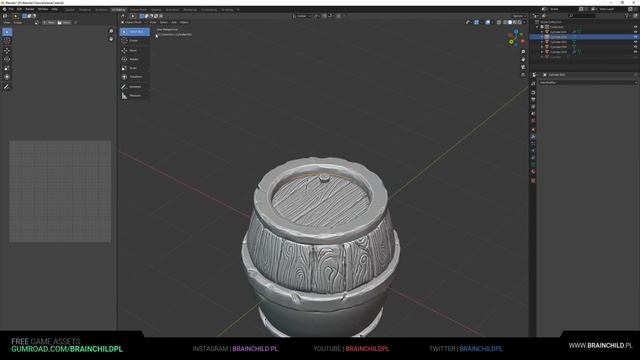Switch perspective/orthographic view with grid icon
640x360 pixels.
[523, 75]
